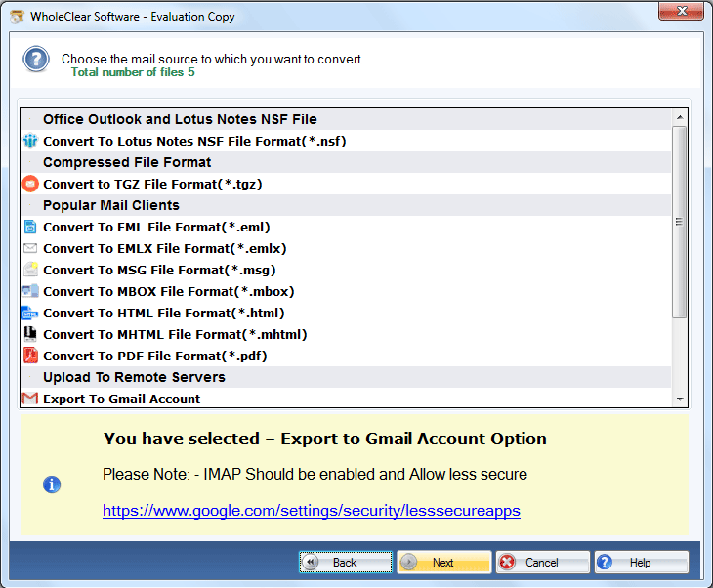713x588 pixels.
Task: Open Help from the bottom bar
Action: (641, 562)
